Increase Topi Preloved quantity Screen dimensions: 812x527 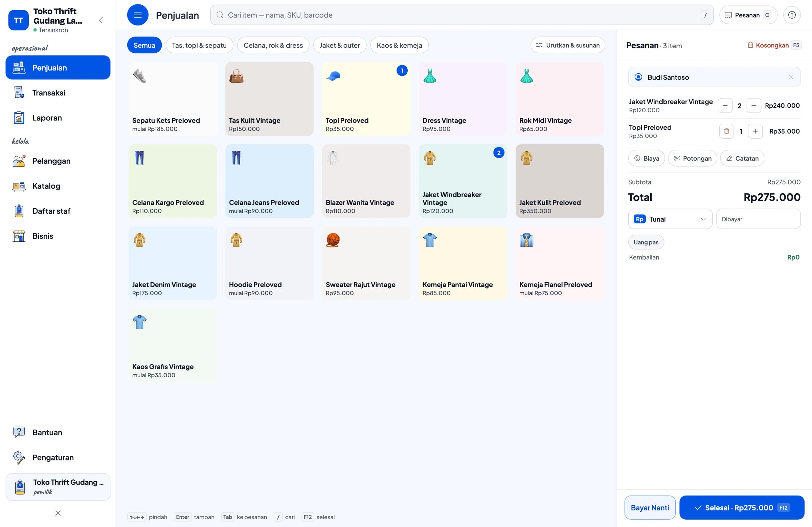tap(755, 131)
